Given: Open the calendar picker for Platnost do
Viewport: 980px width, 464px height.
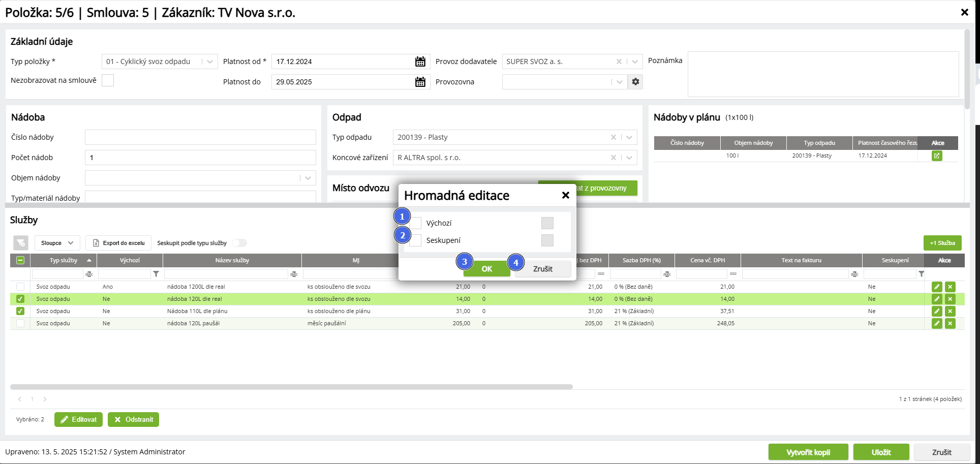Looking at the screenshot, I should pyautogui.click(x=420, y=82).
